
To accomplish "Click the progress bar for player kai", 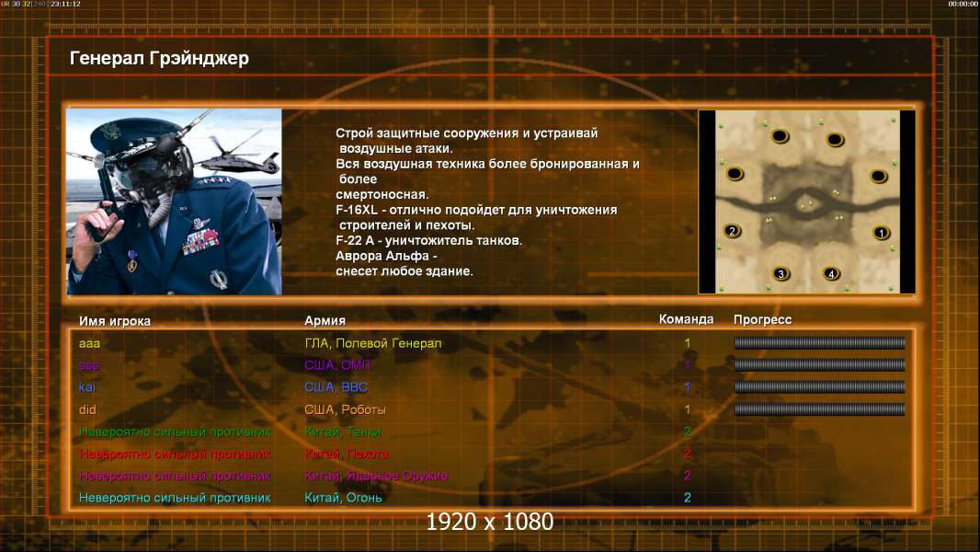I will coord(819,387).
